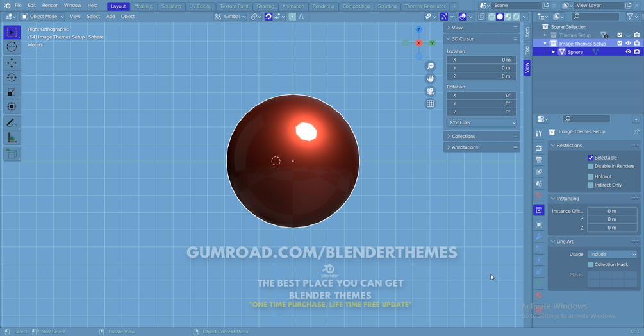This screenshot has height=336, width=644.
Task: Activate the Transform tool
Action: point(12,106)
